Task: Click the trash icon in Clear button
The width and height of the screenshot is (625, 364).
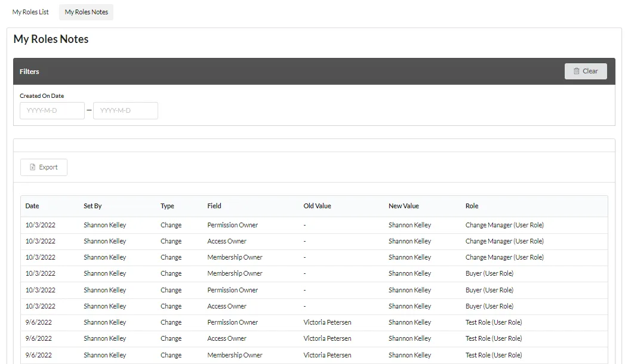Action: [576, 71]
